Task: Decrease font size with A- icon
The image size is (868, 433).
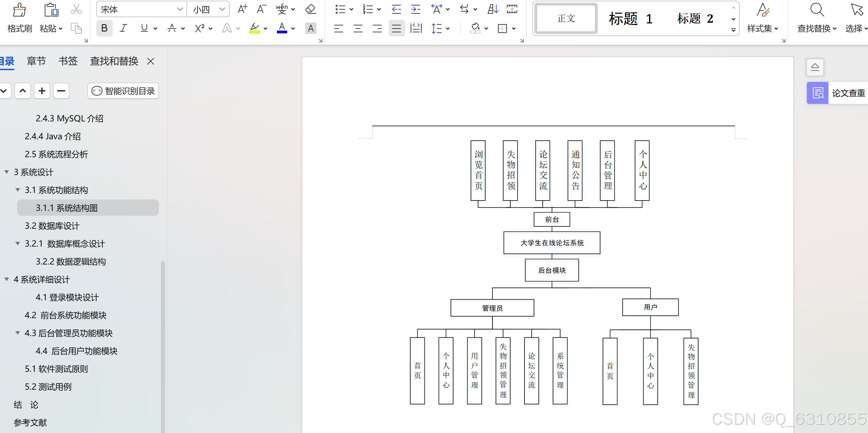Action: pos(262,9)
